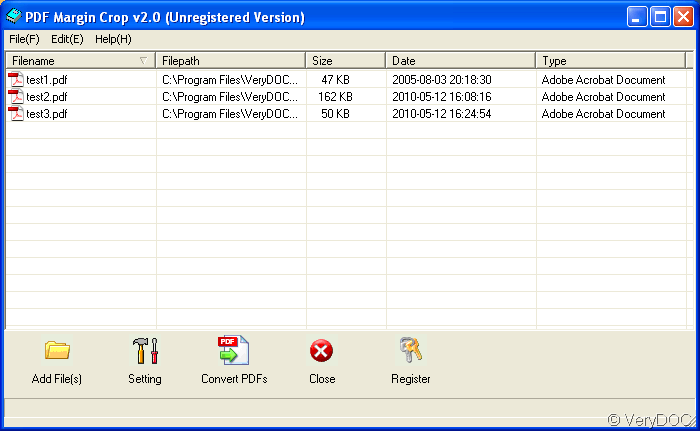This screenshot has width=700, height=431.
Task: Click the Convert PDFs label
Action: (234, 379)
